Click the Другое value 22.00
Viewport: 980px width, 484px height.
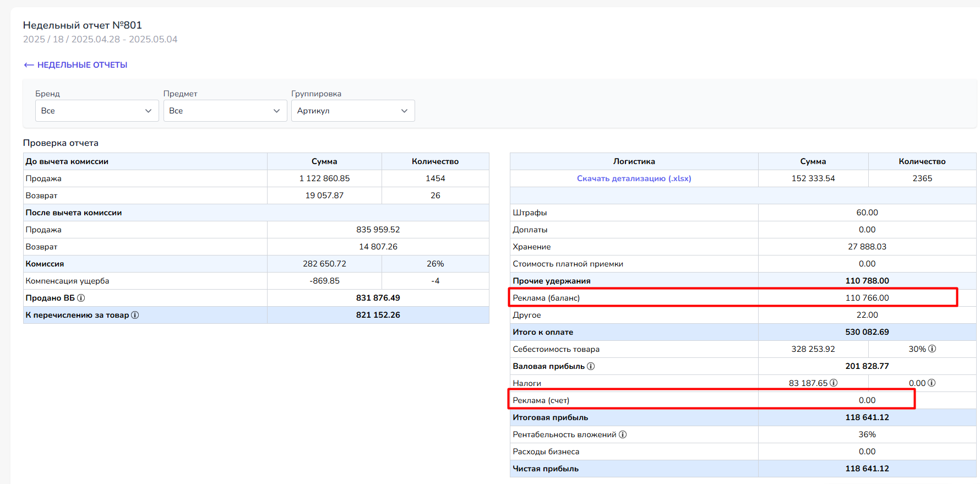click(867, 315)
